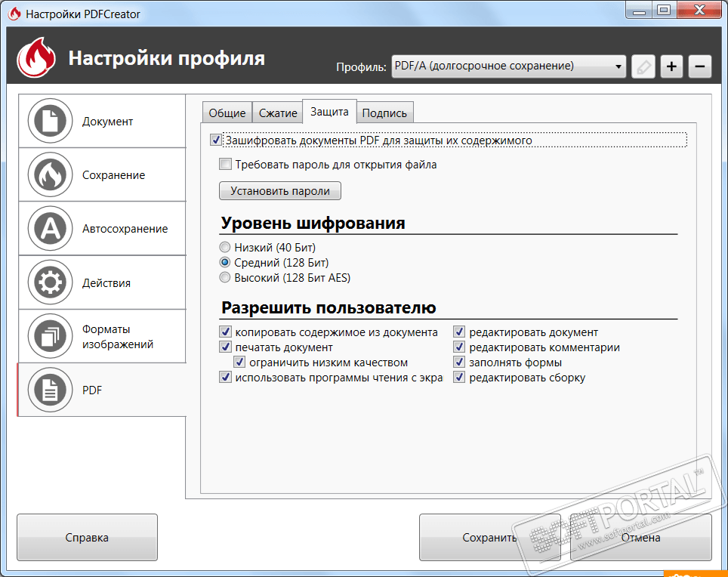Switch to the Подпись tab
The image size is (728, 577).
click(x=384, y=113)
